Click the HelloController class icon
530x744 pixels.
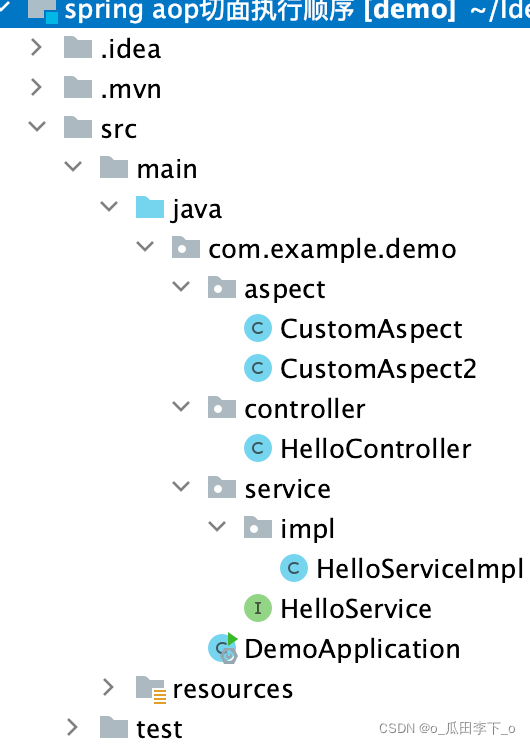258,448
